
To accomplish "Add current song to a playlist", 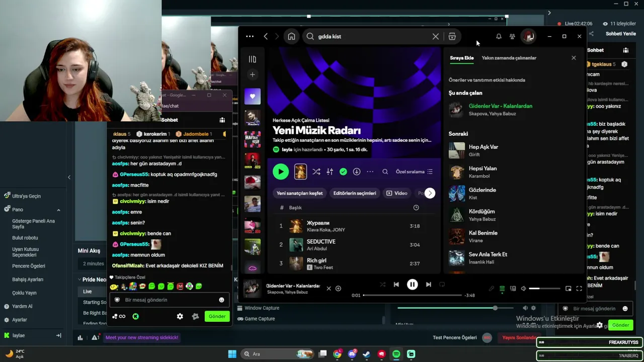I will tap(338, 289).
